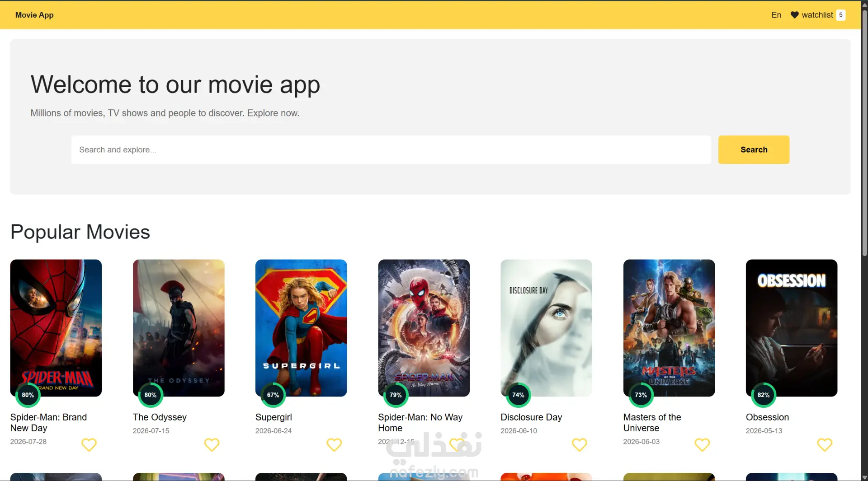
Task: Click the Spider-Man: No Way Home title
Action: (x=420, y=423)
